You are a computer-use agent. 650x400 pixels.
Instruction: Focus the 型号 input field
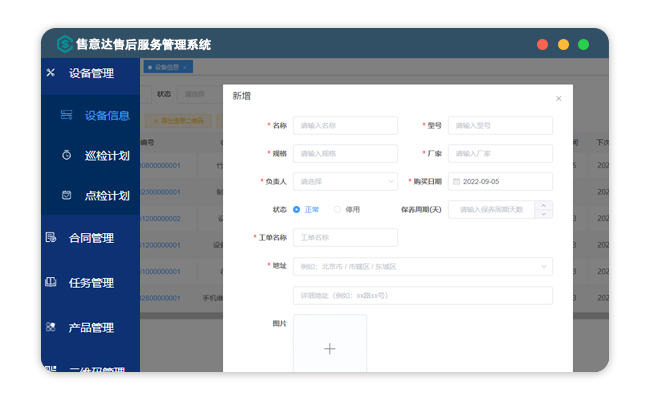[x=500, y=126]
